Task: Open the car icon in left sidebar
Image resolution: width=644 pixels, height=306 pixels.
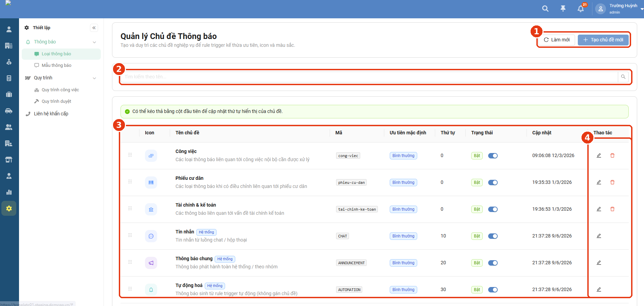Action: pyautogui.click(x=9, y=111)
